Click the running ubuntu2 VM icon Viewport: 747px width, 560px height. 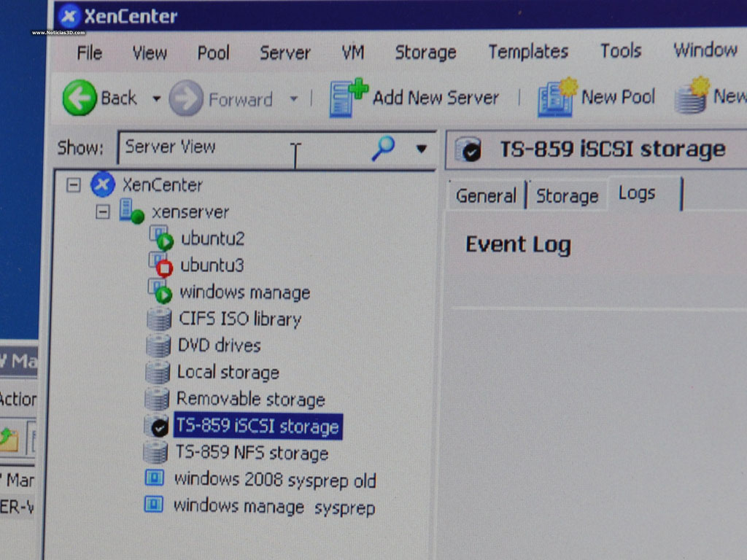[160, 238]
